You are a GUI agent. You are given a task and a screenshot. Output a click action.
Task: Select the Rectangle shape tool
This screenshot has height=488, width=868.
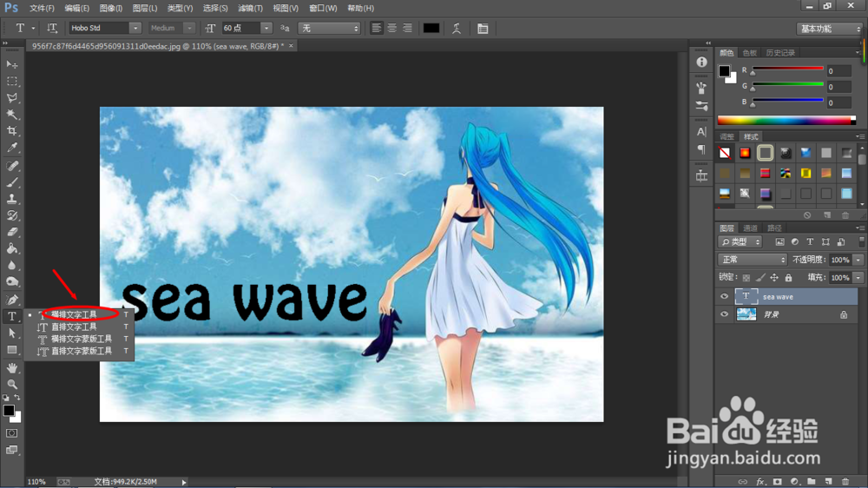11,350
